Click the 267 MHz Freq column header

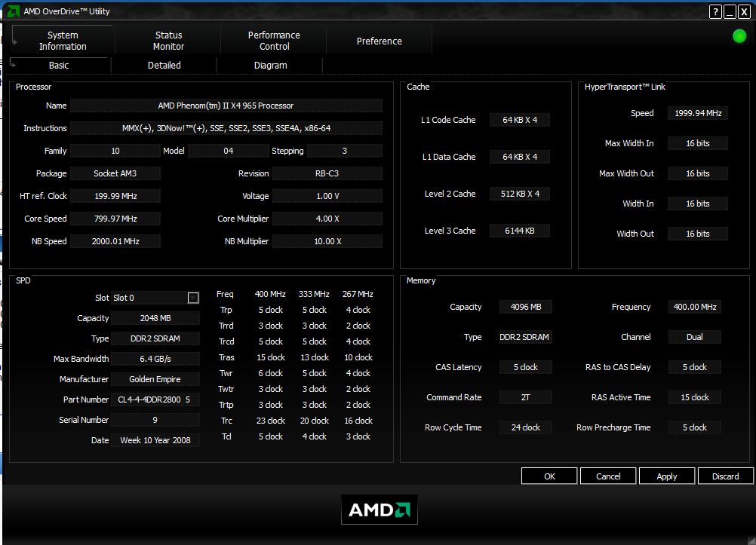tap(358, 294)
